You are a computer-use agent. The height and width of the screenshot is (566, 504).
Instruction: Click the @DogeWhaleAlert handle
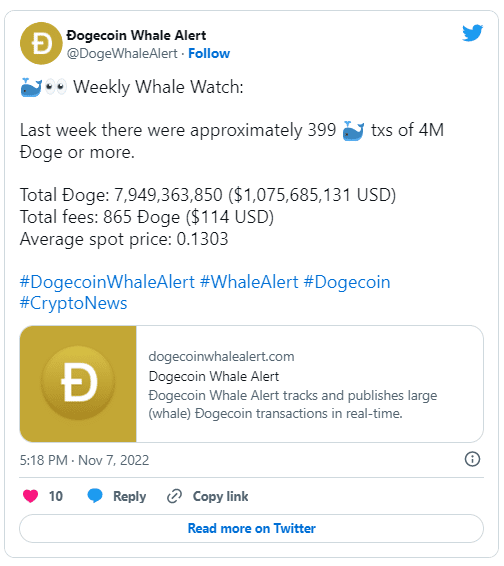point(122,53)
